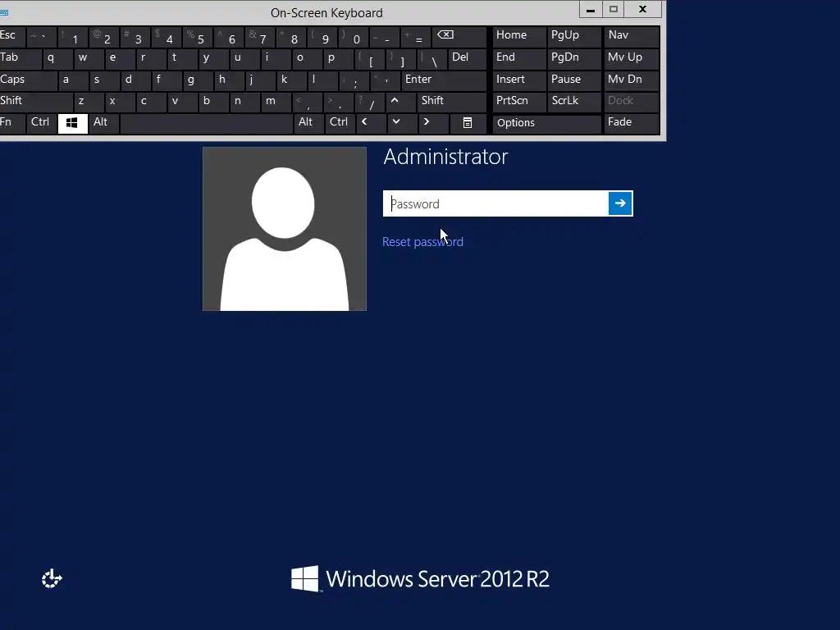The height and width of the screenshot is (630, 840).
Task: Open keyboard Options
Action: point(546,123)
